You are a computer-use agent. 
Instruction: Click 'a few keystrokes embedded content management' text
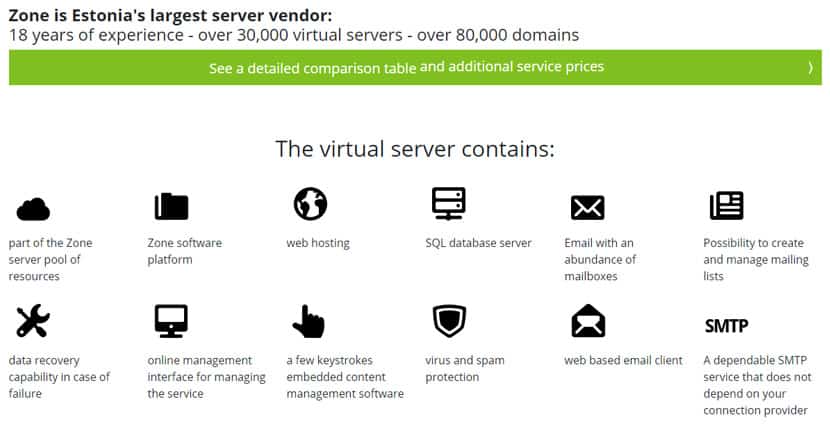[345, 377]
